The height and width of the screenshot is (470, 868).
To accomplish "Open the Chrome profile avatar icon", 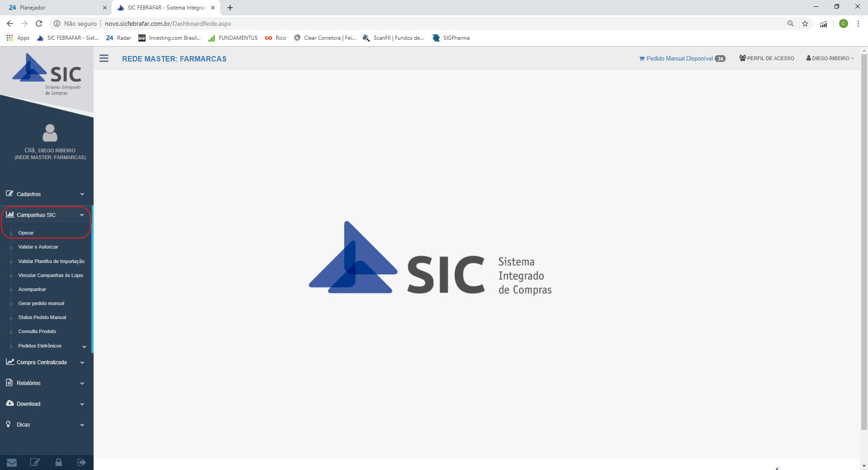I will pos(843,23).
